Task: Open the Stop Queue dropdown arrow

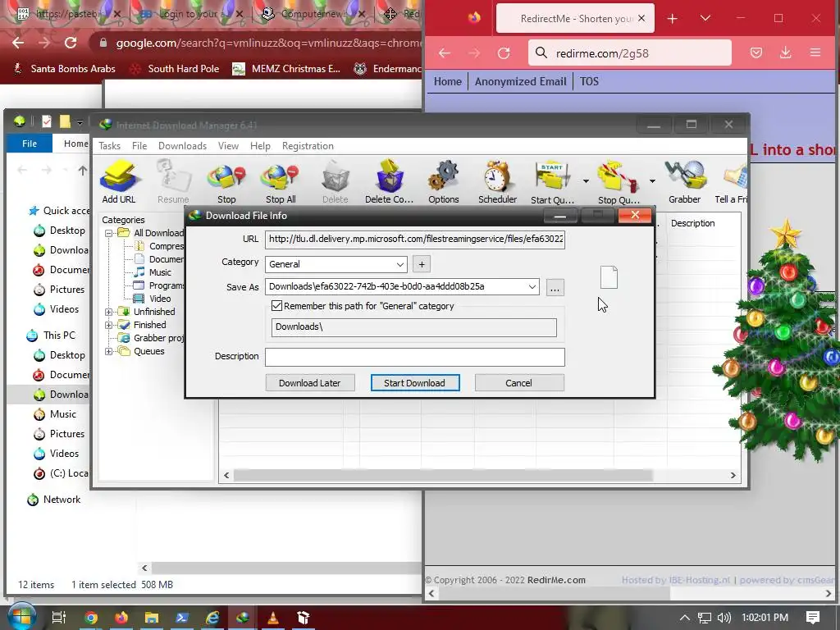Action: (x=652, y=181)
